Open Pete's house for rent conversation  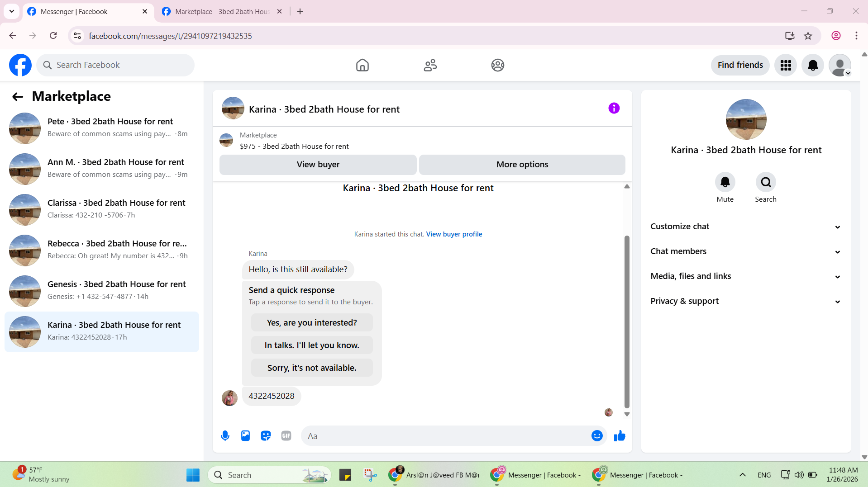coord(102,128)
